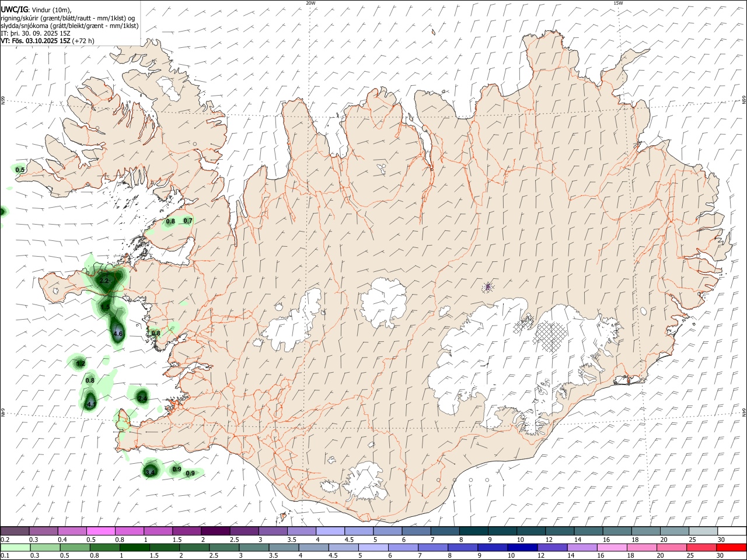
Task: Click the 0.8 value beside the 0.7 label
Action: coord(170,221)
